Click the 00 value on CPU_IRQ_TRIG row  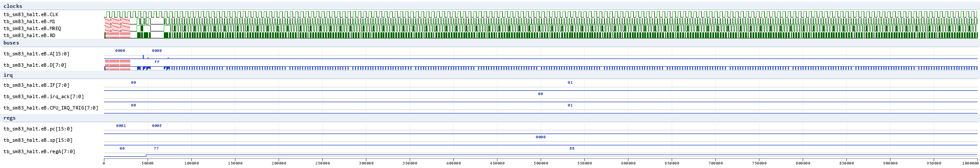click(x=134, y=105)
